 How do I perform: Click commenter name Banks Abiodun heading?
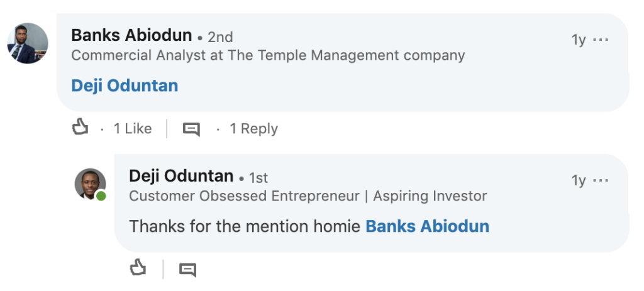[x=131, y=35]
